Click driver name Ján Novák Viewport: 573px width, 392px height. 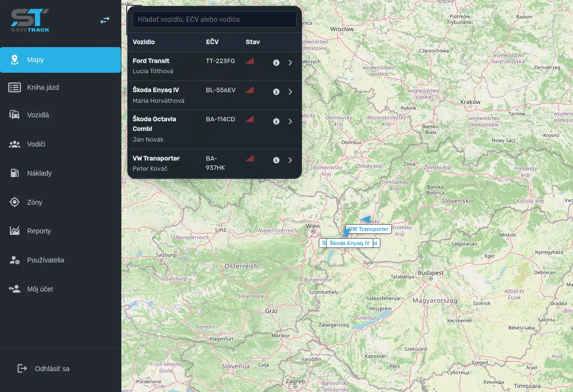click(x=148, y=139)
